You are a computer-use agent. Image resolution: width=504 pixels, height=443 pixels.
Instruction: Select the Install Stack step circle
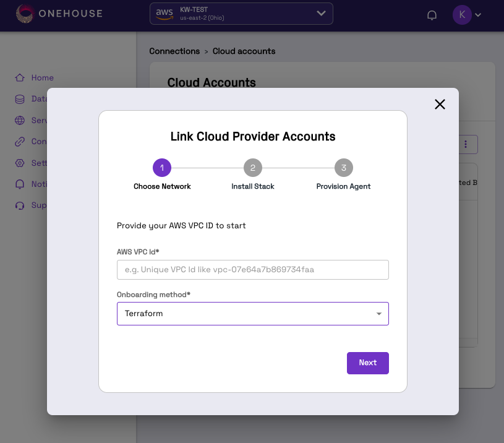pos(252,167)
